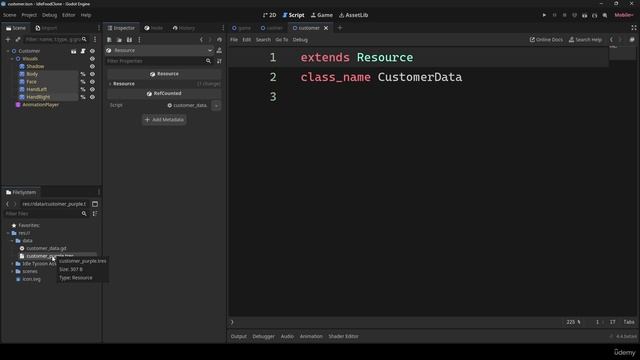Switch to the 2D workspace
This screenshot has width=640, height=360.
(269, 15)
